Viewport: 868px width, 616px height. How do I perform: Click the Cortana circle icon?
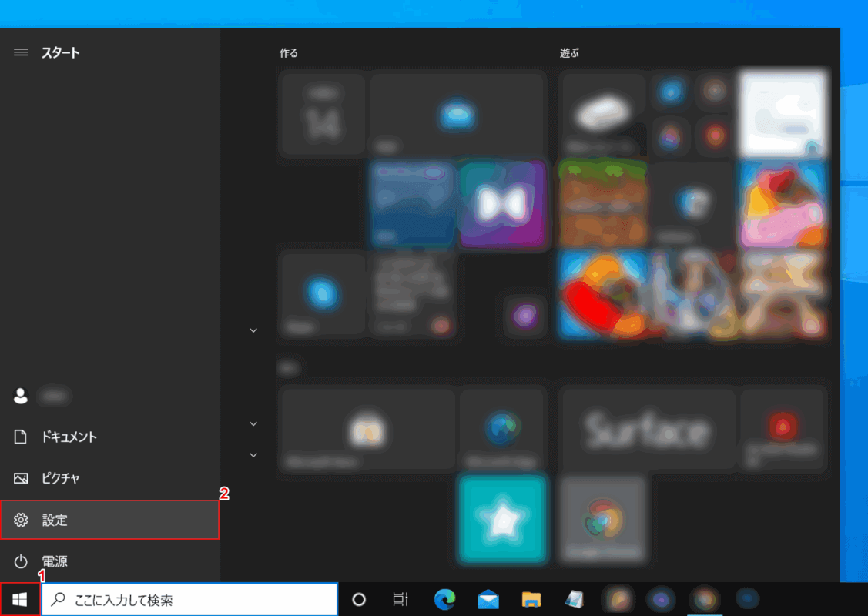358,600
